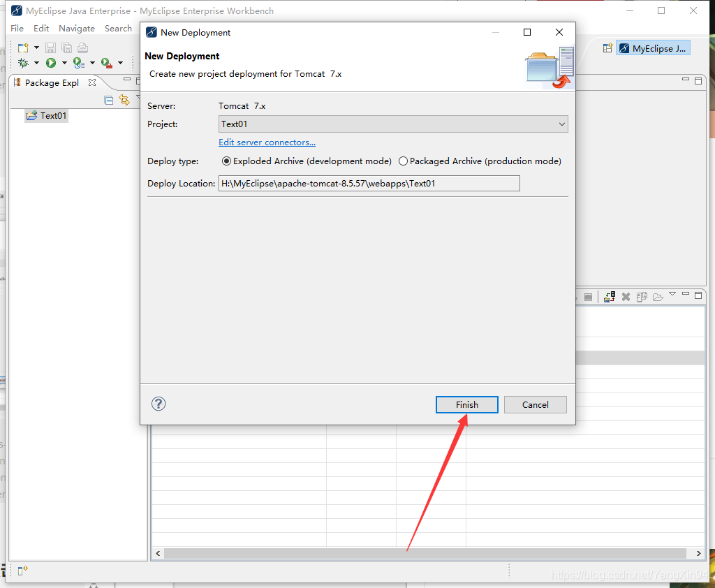Viewport: 715px width, 588px height.
Task: Click the horizontal scrollbar left arrow
Action: click(158, 553)
